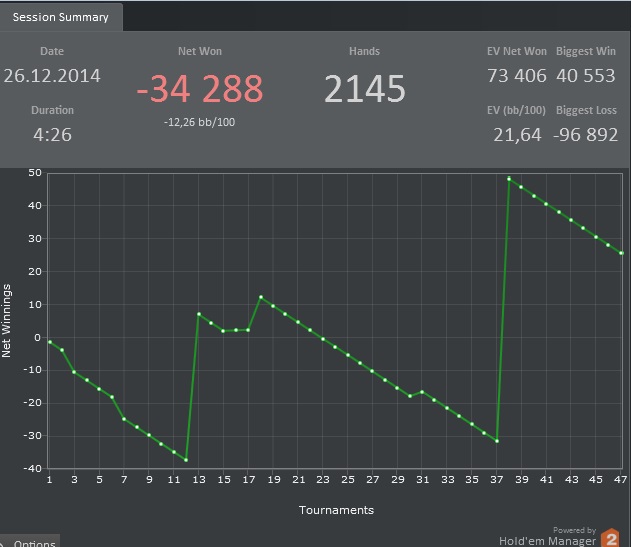Click the Net Won value -34 288
This screenshot has height=547, width=631.
click(200, 89)
